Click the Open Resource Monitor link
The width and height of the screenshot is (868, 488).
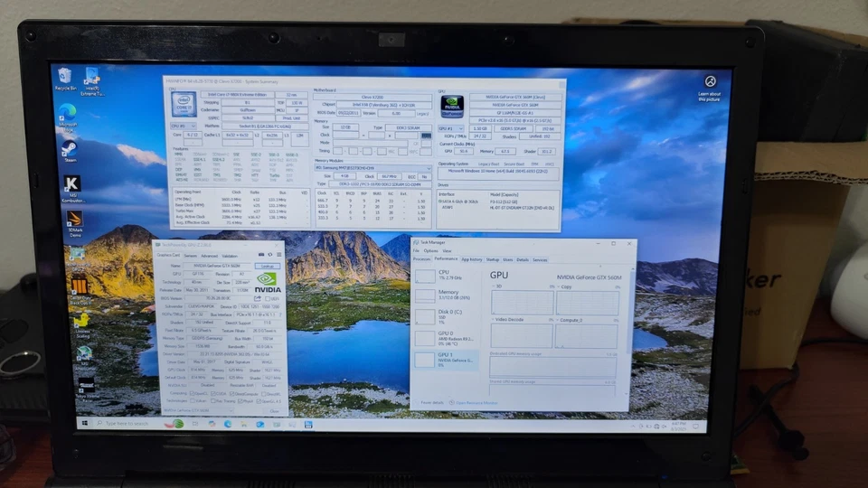click(x=476, y=403)
